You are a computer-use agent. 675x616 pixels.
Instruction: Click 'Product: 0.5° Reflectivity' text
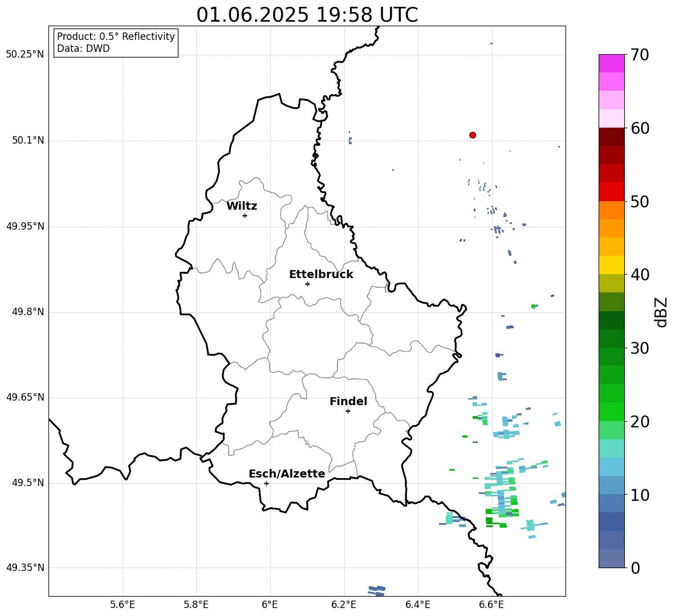coord(116,36)
